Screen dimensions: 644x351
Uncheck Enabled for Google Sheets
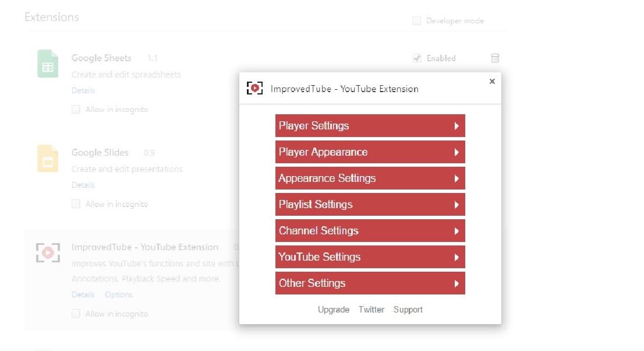pos(417,58)
